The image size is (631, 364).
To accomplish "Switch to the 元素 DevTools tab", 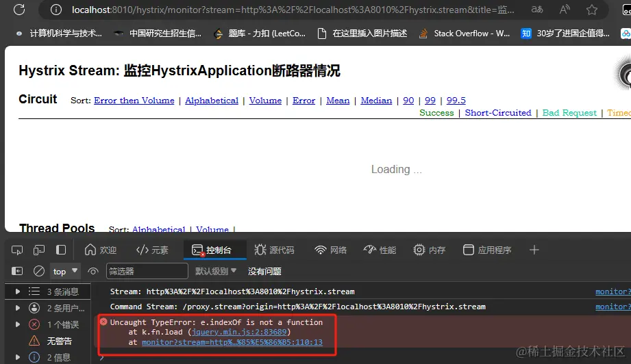I will (x=152, y=250).
